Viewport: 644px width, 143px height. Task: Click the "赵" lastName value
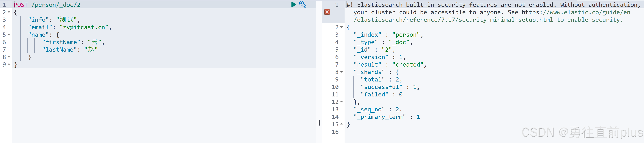click(91, 50)
